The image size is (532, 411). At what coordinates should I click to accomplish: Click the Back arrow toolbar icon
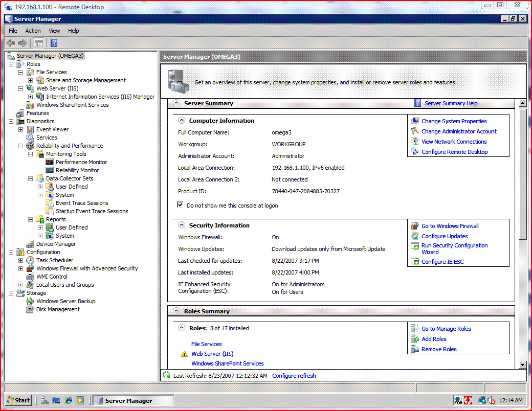(11, 43)
